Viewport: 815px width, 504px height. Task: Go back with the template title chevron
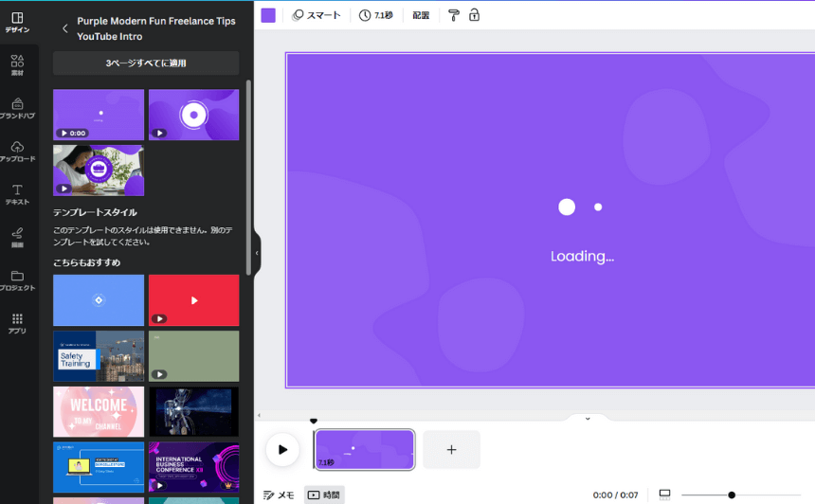[64, 28]
